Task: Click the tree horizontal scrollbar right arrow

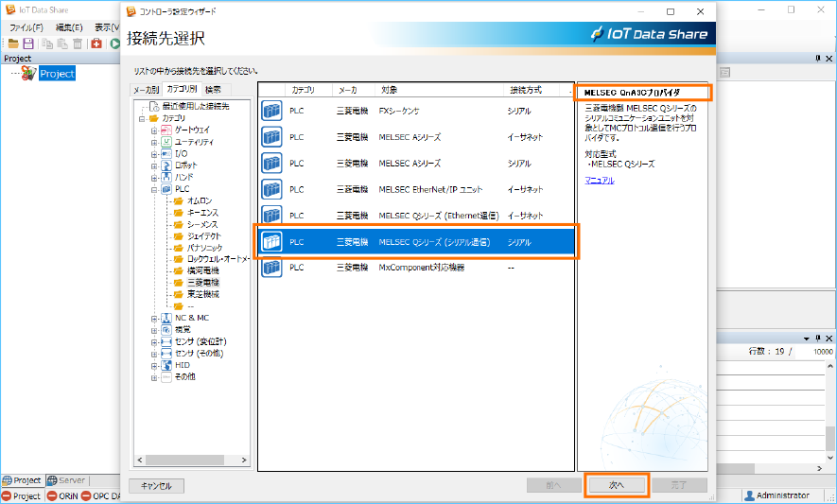Action: [x=244, y=460]
